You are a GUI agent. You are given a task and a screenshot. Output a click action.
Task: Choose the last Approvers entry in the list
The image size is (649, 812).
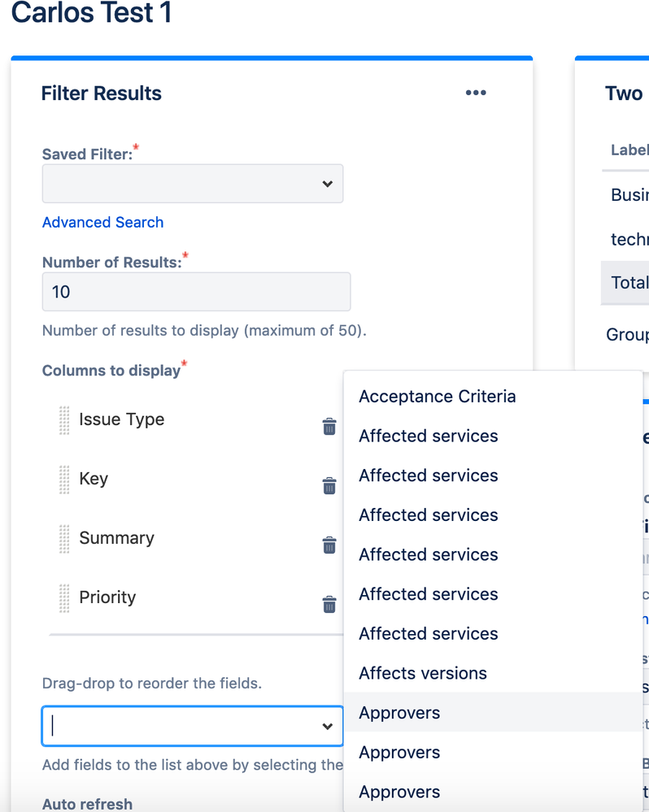coord(399,792)
